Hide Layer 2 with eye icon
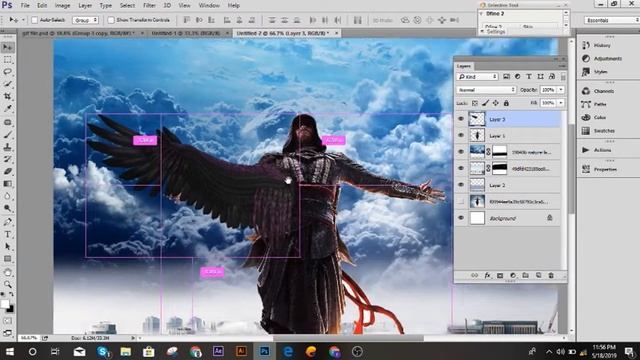Viewport: 640px width, 360px height. [461, 185]
